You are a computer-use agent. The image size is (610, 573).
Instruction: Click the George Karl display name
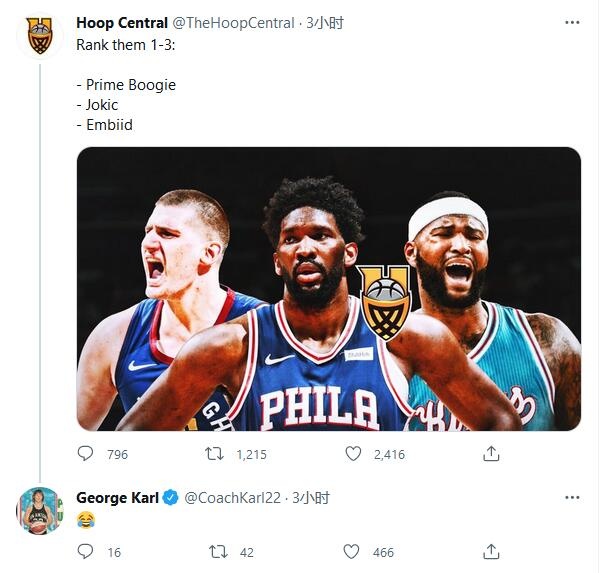117,497
